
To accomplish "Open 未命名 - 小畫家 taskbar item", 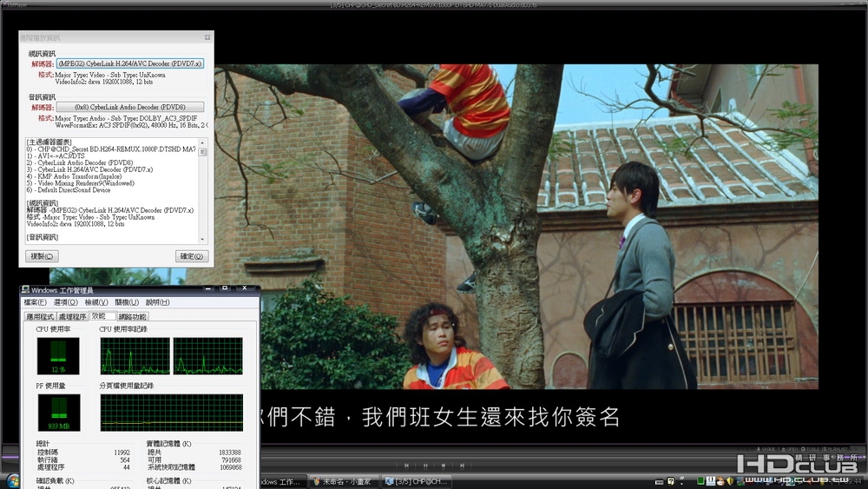I will coord(343,482).
